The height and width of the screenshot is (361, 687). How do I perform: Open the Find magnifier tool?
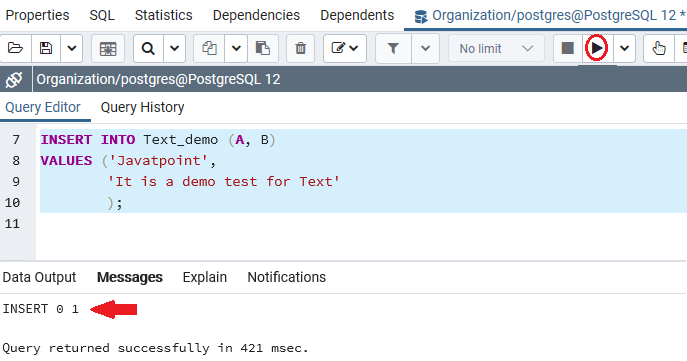tap(148, 48)
